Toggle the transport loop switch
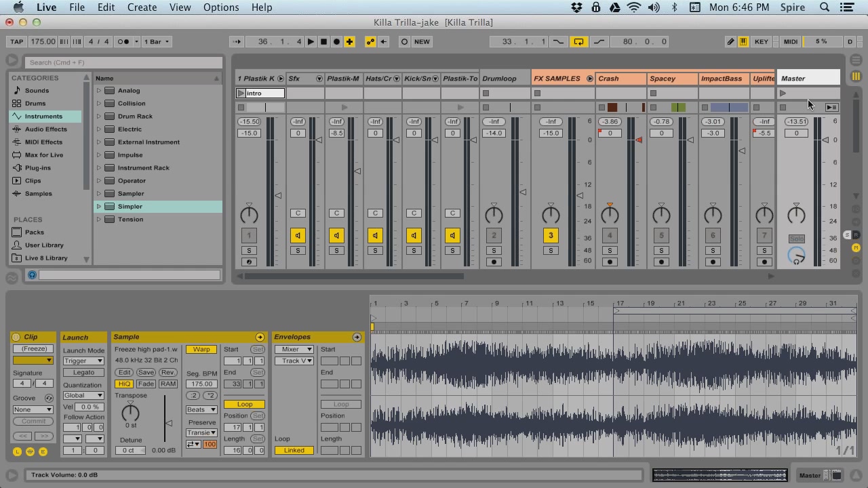Viewport: 868px width, 488px height. tap(578, 41)
